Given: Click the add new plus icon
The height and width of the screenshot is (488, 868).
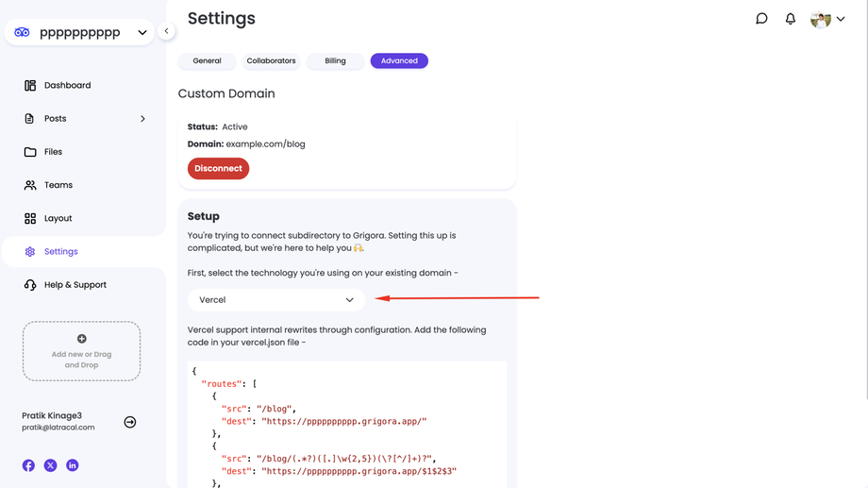Looking at the screenshot, I should point(82,339).
